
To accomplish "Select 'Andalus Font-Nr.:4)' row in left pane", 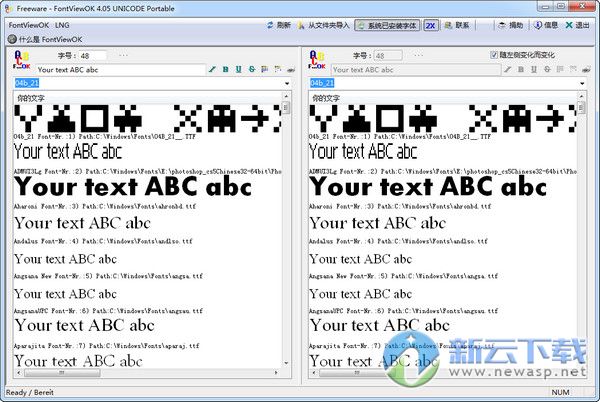I will pos(103,241).
